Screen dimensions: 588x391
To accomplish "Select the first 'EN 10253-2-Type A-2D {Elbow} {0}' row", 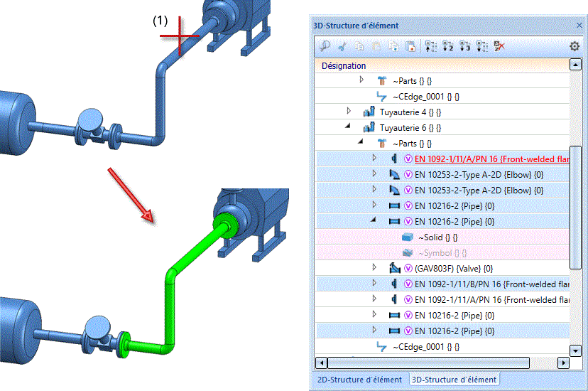I will [x=442, y=174].
